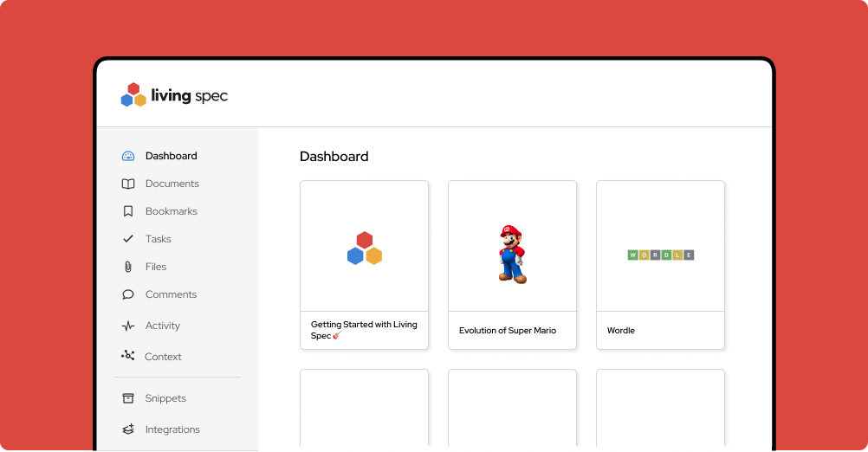Click the Tasks checkmark icon
868x452 pixels.
pos(128,239)
